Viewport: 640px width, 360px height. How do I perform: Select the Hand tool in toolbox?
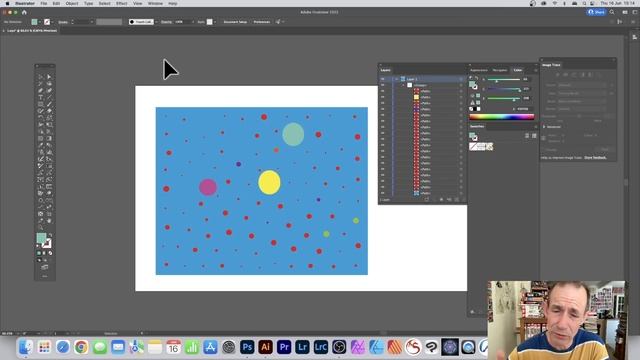click(x=49, y=221)
